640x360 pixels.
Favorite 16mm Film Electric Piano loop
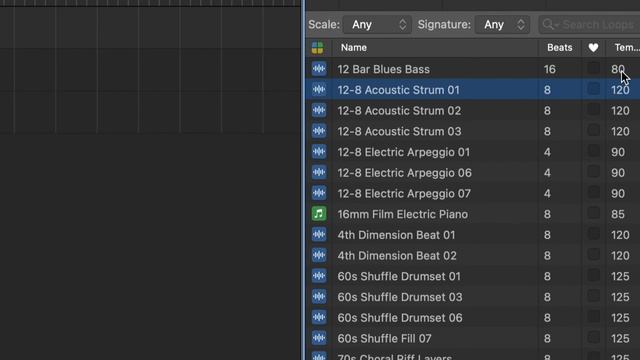pos(593,213)
